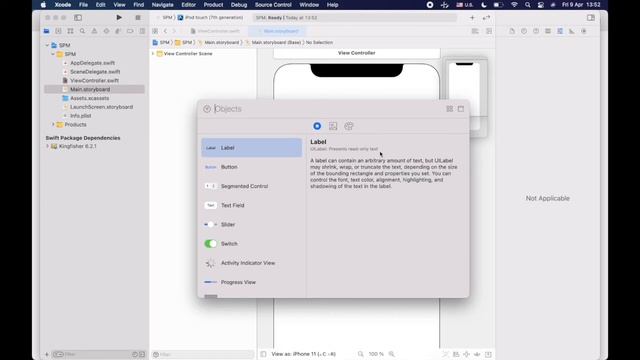Open the Attributes inspector
The height and width of the screenshot is (360, 640).
click(560, 31)
